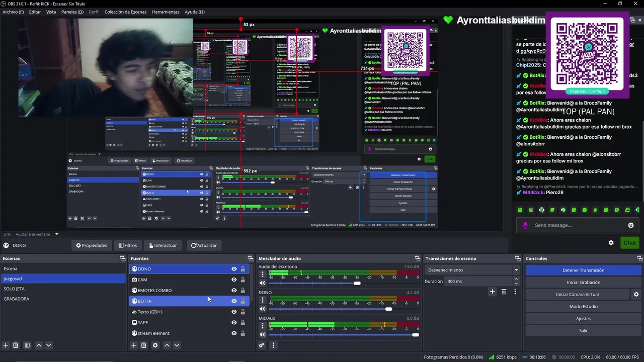The image size is (644, 362).
Task: Open Audio del escritorio options dots
Action: 262,275
